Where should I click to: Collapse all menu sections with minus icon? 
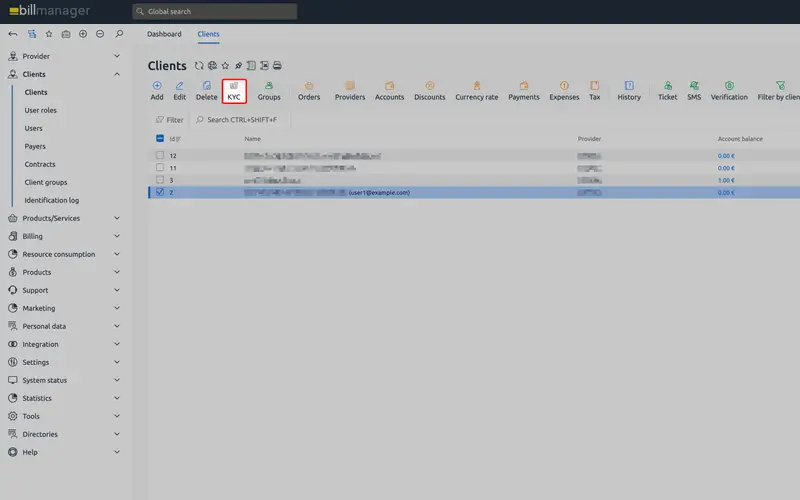point(100,34)
